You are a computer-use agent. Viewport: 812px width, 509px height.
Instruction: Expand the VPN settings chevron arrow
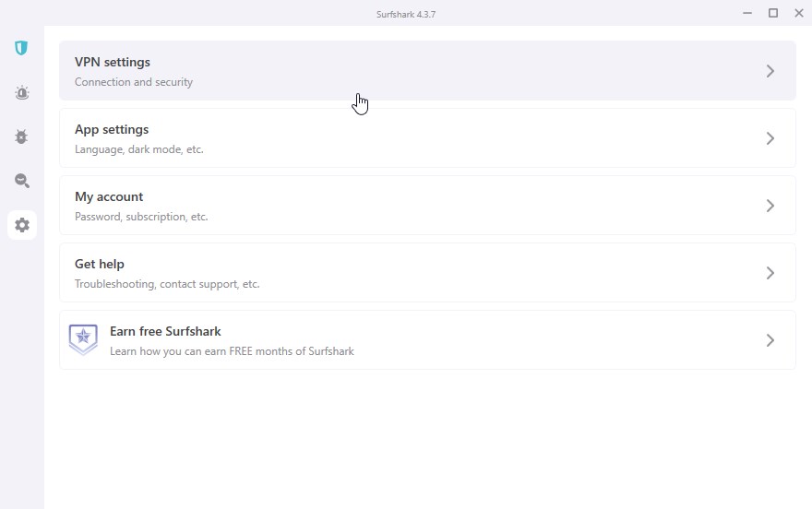click(770, 71)
